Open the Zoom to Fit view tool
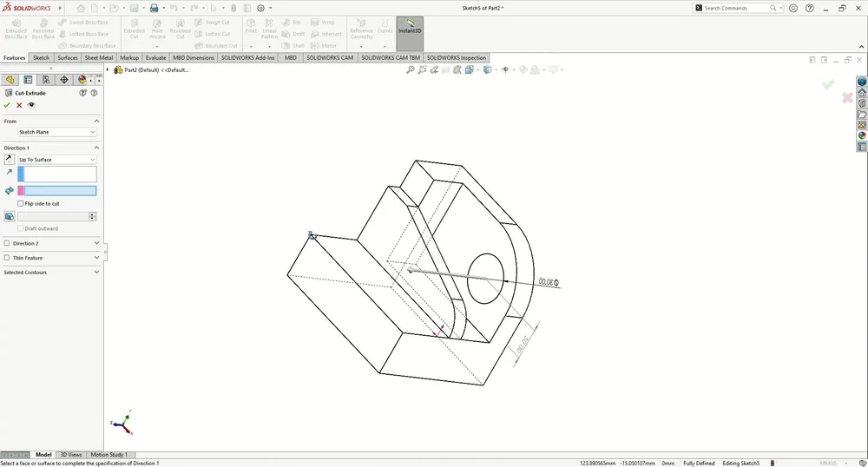 411,70
